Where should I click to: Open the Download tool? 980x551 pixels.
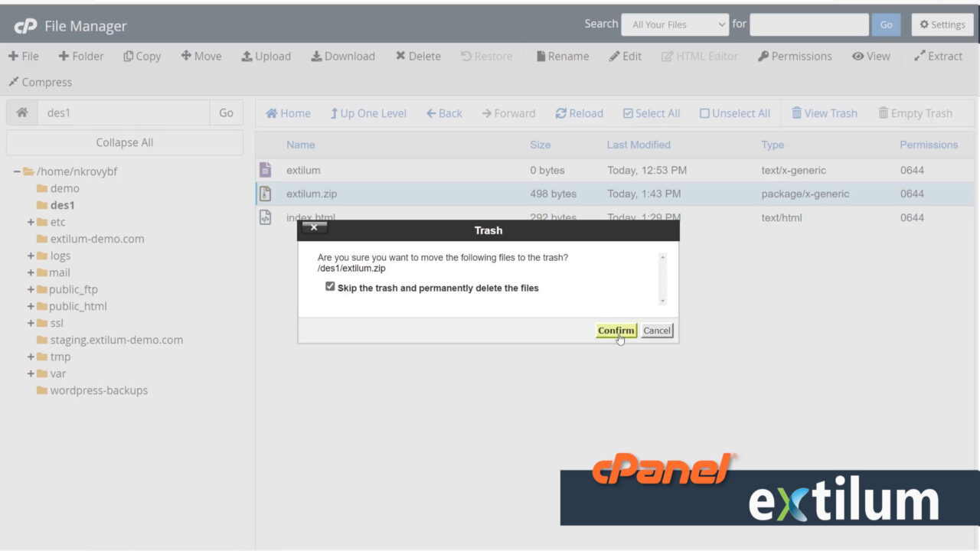tap(342, 56)
